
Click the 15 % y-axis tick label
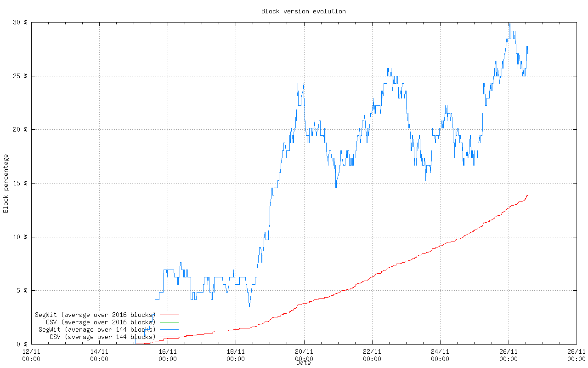[x=20, y=183]
